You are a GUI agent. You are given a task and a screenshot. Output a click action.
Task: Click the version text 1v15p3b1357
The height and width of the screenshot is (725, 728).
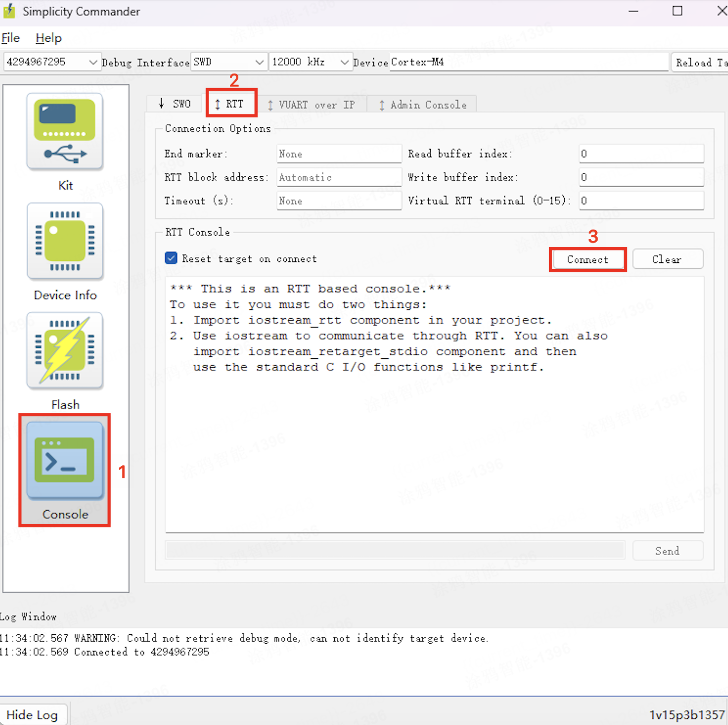[x=687, y=715]
